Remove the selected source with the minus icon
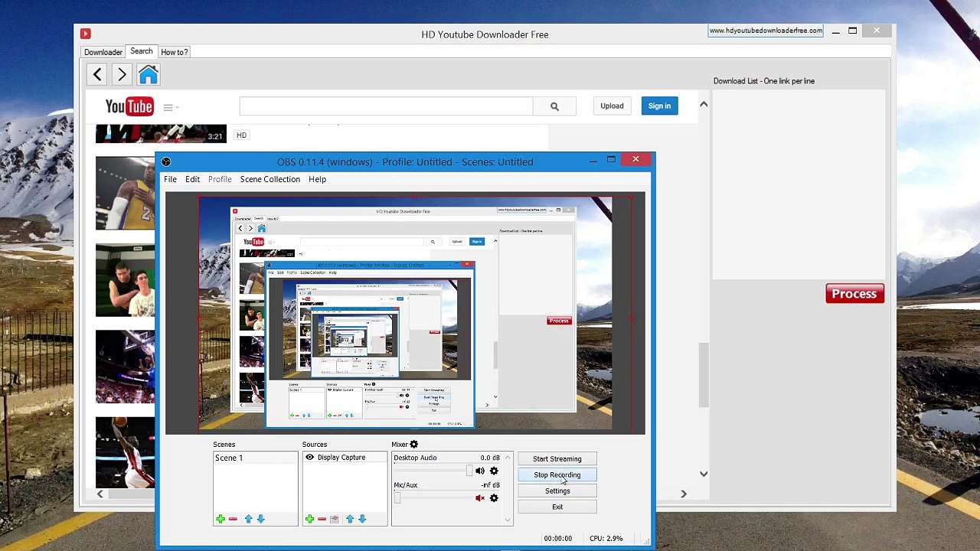Viewport: 980px width, 551px height. tap(322, 519)
